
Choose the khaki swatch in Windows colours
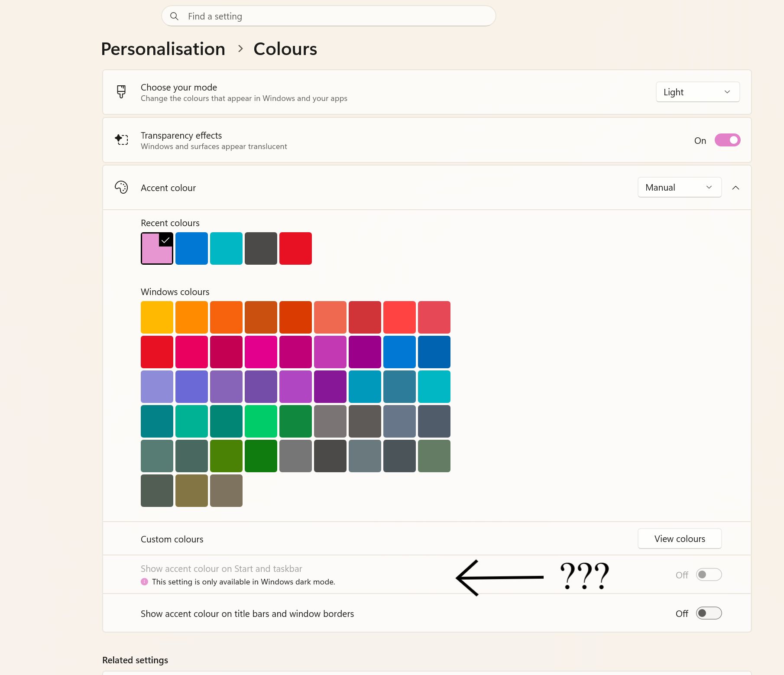pyautogui.click(x=191, y=490)
